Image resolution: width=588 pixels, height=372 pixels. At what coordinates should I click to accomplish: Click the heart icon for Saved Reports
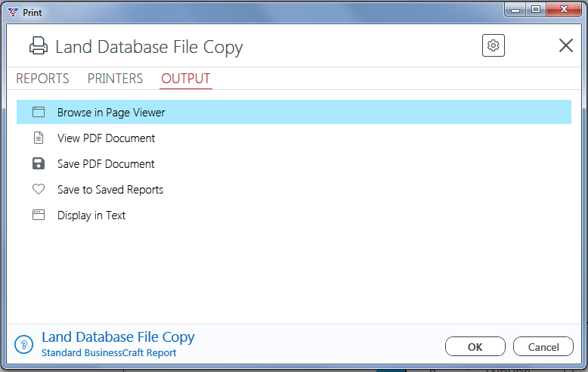coord(39,189)
